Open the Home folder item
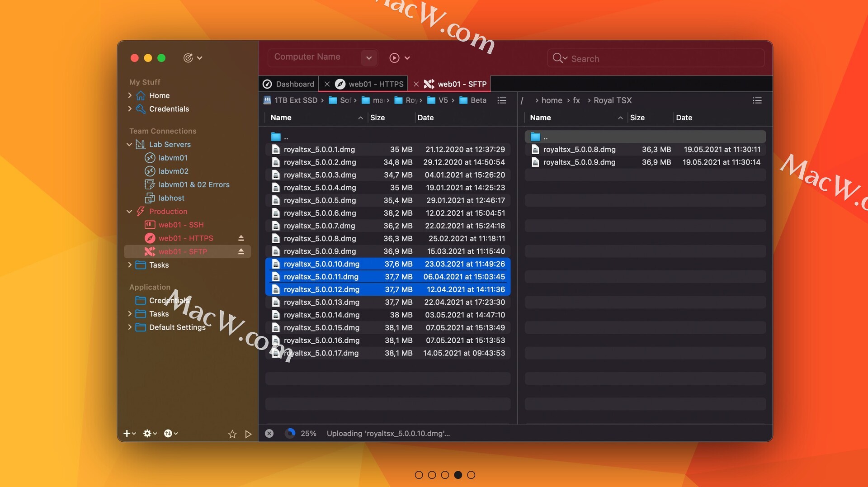 pos(159,95)
